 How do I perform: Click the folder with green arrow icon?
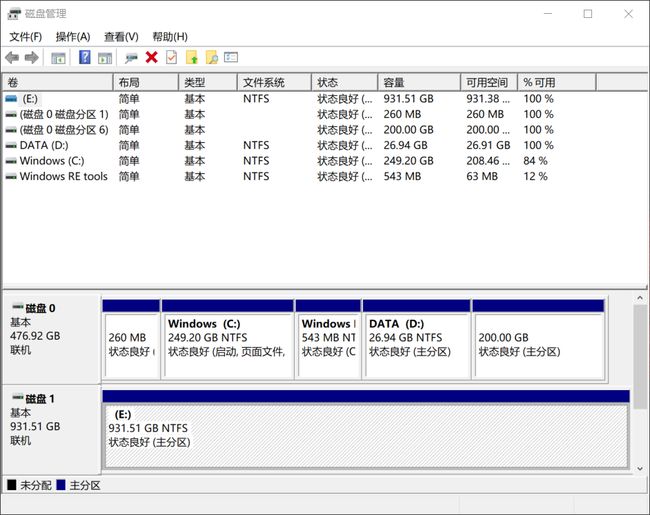point(192,57)
